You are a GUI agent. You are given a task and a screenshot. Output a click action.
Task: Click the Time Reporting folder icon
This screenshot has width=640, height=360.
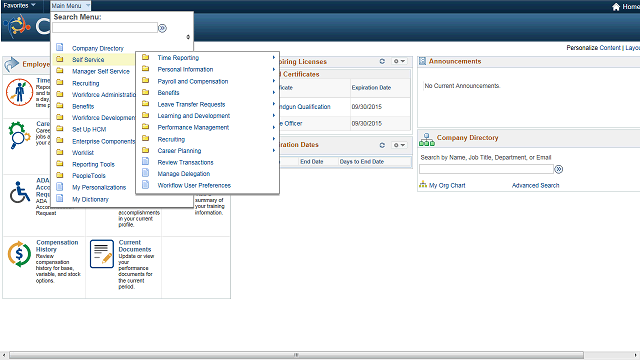(145, 57)
